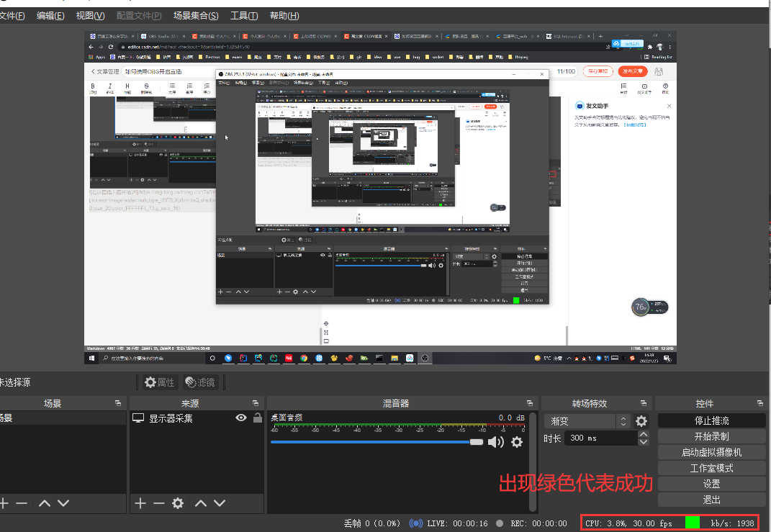Move the scene up in the list
The image size is (771, 532).
point(44,503)
